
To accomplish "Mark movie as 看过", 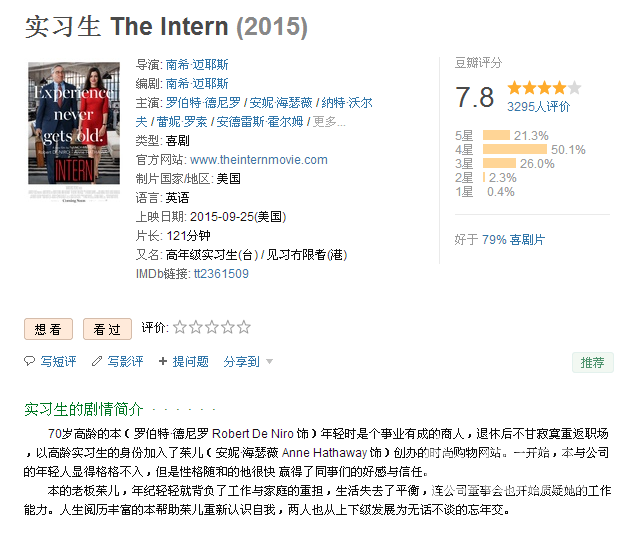I will click(107, 329).
